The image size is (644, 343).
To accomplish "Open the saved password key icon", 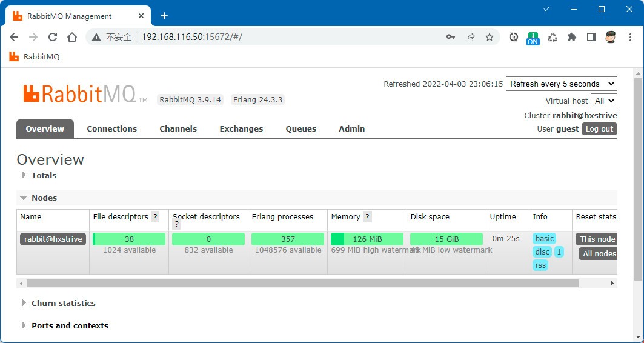I will (x=451, y=38).
